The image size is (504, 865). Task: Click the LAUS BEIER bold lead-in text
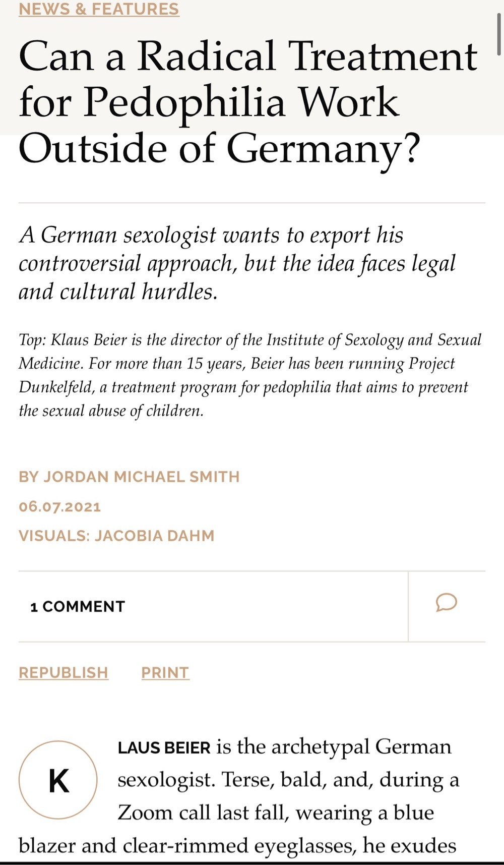click(x=164, y=747)
